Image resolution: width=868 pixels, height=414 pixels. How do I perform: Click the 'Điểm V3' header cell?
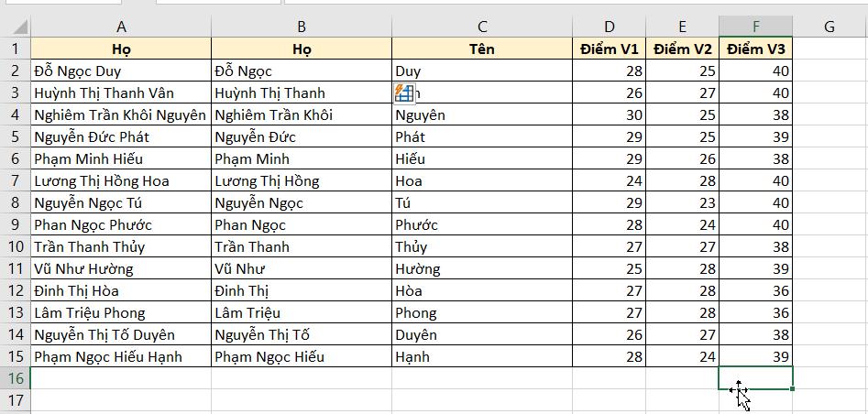(x=756, y=49)
